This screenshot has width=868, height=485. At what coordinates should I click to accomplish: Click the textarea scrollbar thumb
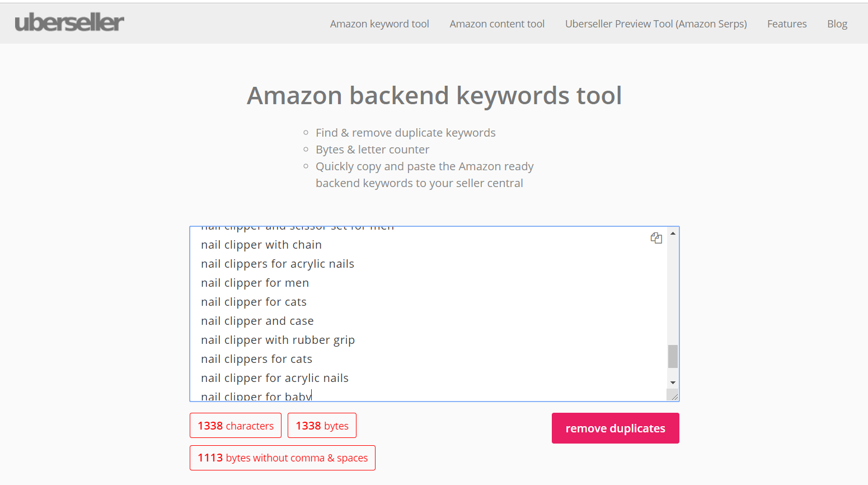[673, 356]
